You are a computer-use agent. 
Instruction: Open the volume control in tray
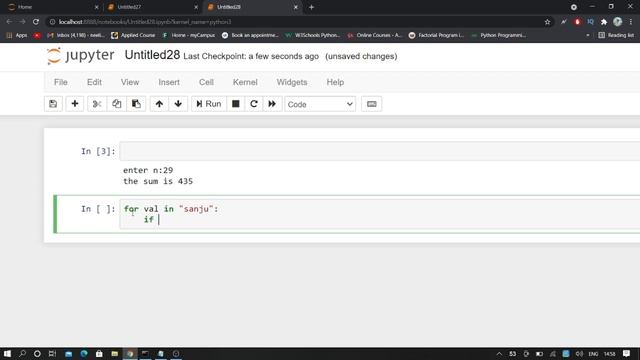pyautogui.click(x=579, y=353)
